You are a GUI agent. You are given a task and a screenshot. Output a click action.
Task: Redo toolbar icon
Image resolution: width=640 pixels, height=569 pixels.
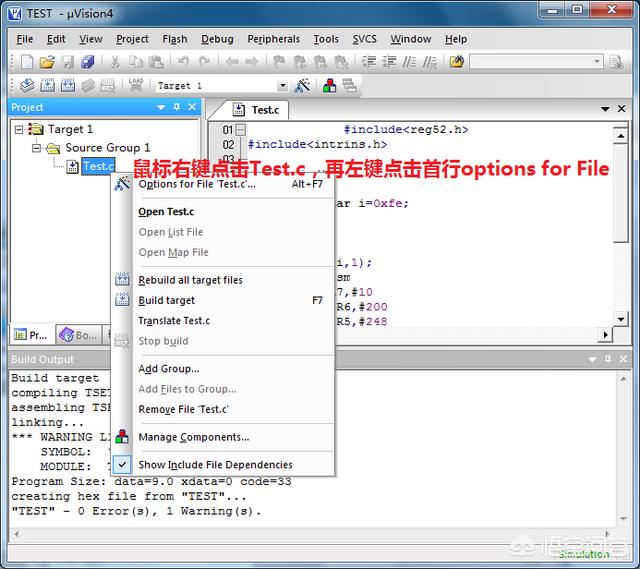point(204,62)
